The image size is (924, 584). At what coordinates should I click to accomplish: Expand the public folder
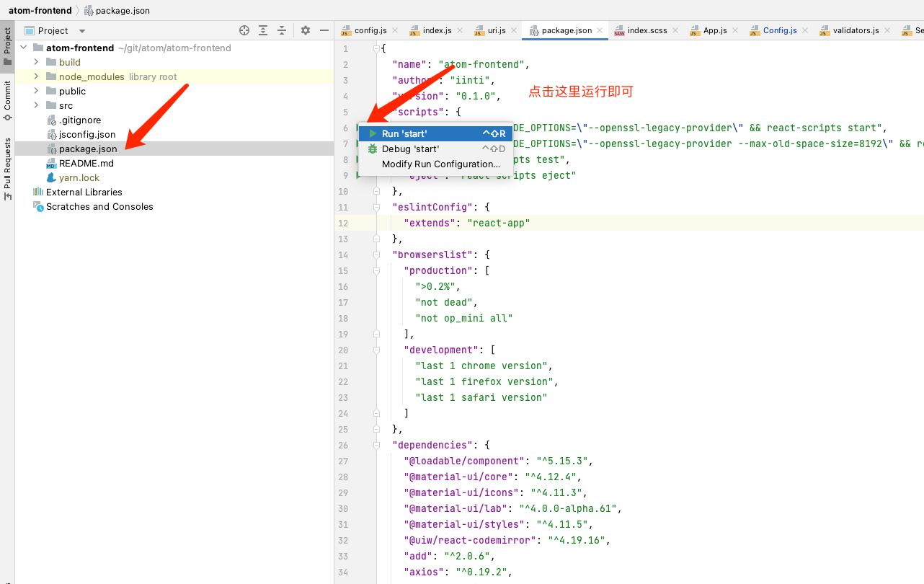click(x=36, y=91)
